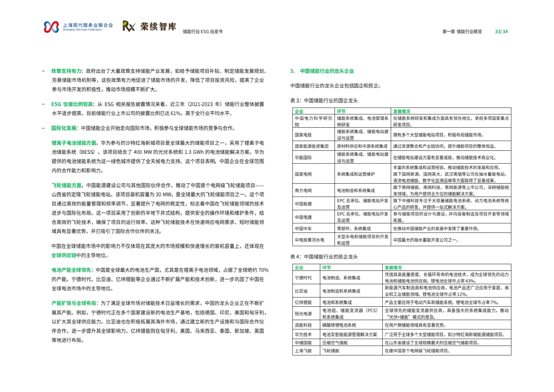Select the 上海飞轮 cell
This screenshot has height=392, width=554.
(x=306, y=350)
